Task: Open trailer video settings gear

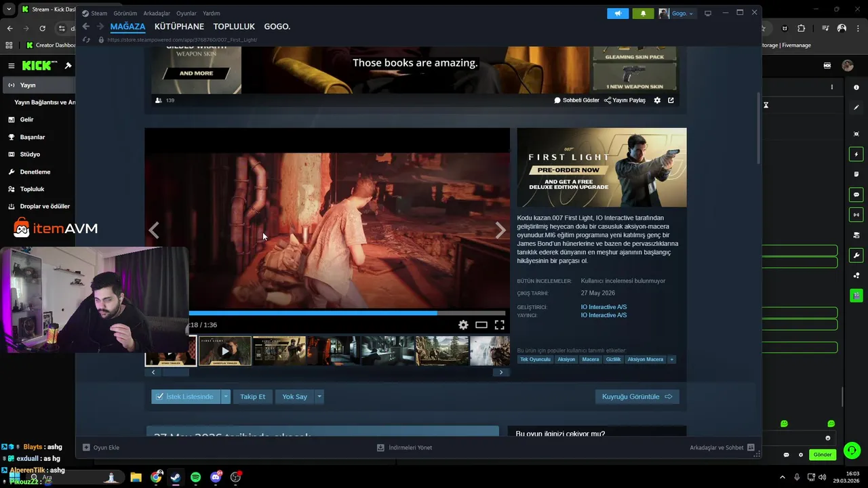Action: click(x=463, y=325)
